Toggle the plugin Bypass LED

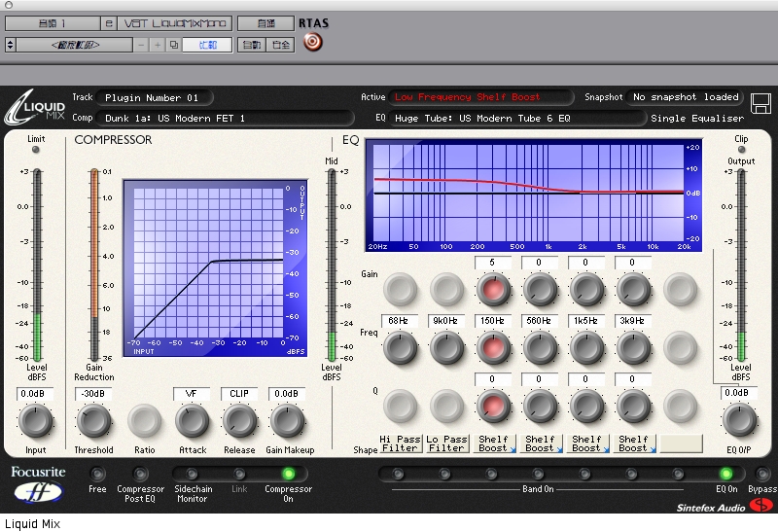(x=762, y=474)
